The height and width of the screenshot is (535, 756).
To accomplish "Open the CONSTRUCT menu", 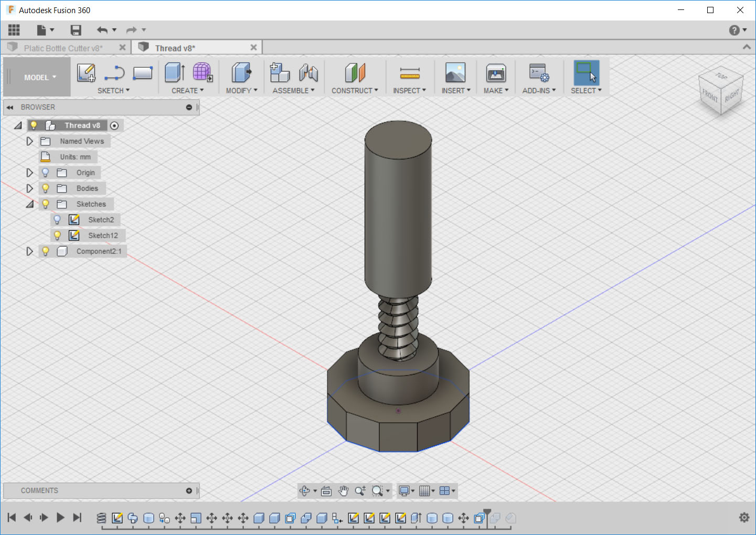I will click(x=355, y=91).
